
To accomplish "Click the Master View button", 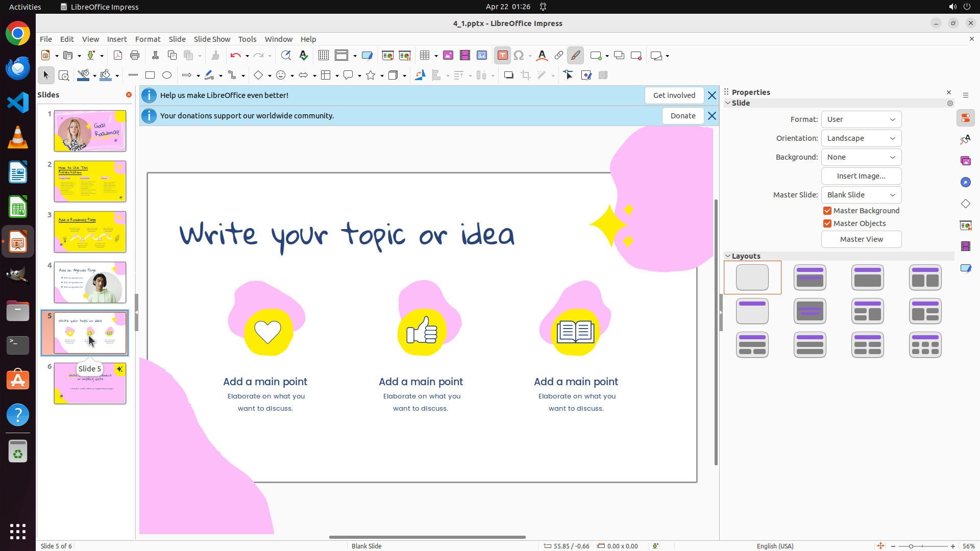I will [x=861, y=239].
